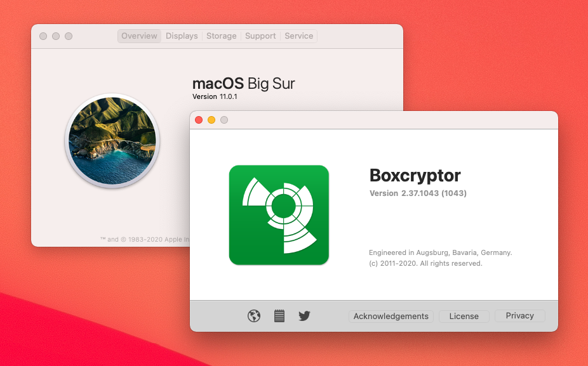The width and height of the screenshot is (588, 366).
Task: Click the Boxcryptor version 2.37.1043 text
Action: [418, 193]
